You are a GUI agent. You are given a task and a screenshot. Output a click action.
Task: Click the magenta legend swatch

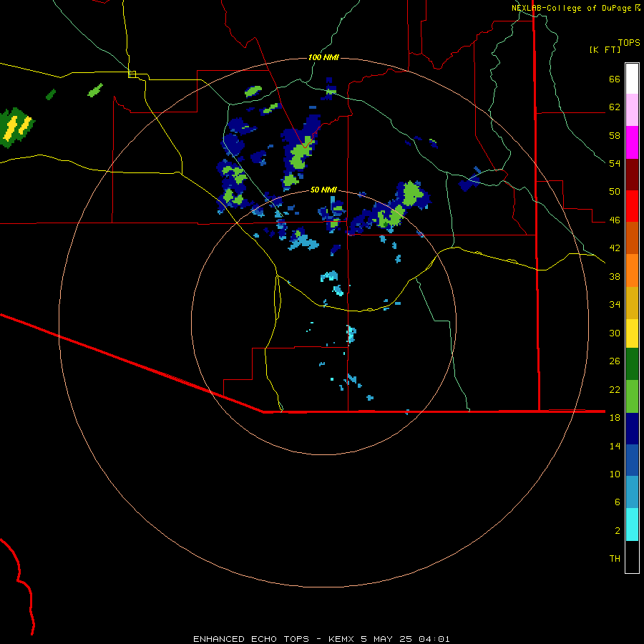point(632,142)
